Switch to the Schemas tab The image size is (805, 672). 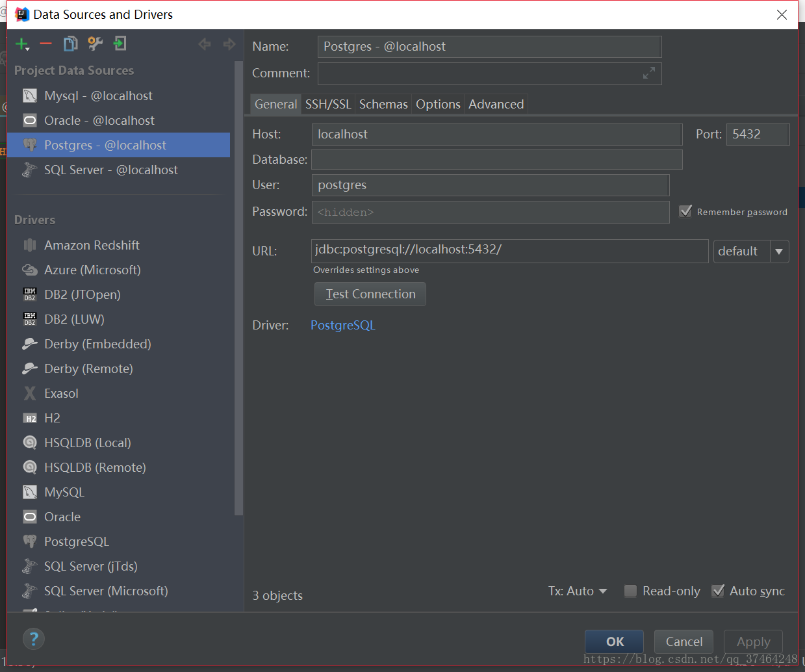[x=383, y=104]
